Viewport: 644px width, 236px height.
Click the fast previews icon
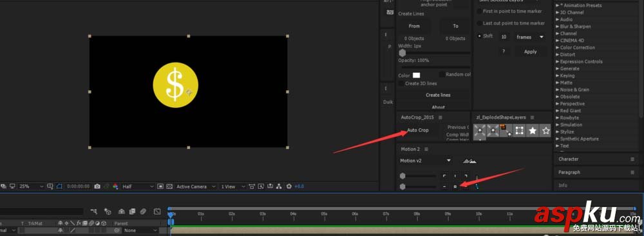261,186
